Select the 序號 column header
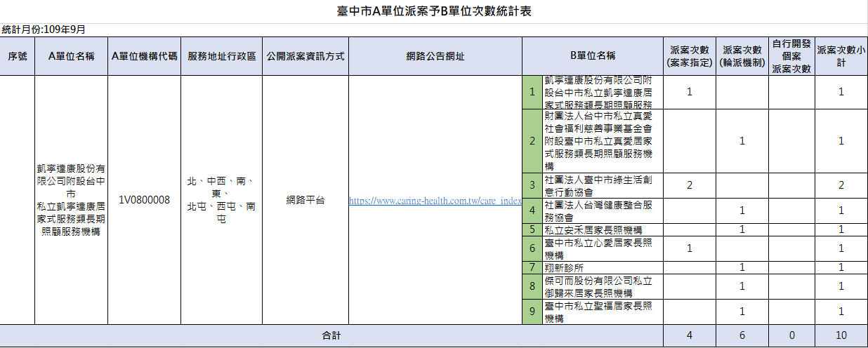 click(x=18, y=56)
